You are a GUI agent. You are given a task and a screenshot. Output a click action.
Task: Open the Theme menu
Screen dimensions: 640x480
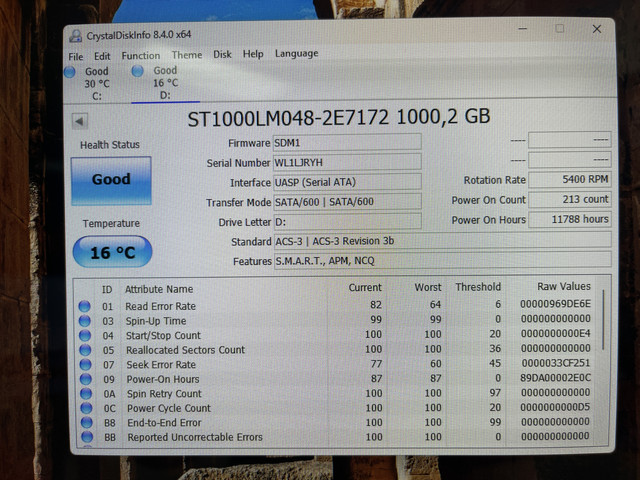[x=187, y=55]
